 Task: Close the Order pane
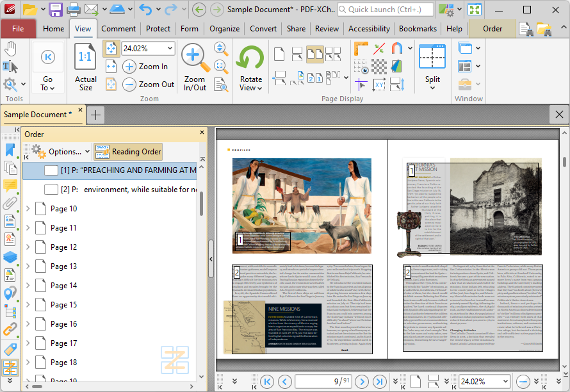(202, 133)
